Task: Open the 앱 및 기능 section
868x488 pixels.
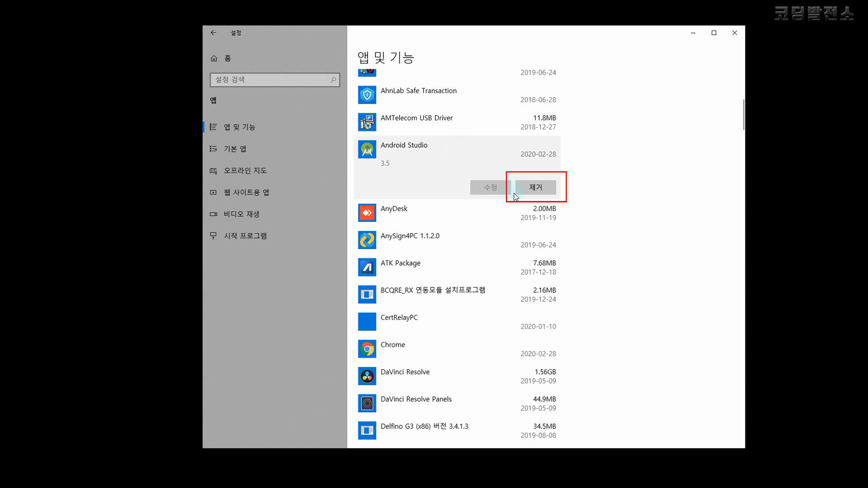Action: coord(275,127)
